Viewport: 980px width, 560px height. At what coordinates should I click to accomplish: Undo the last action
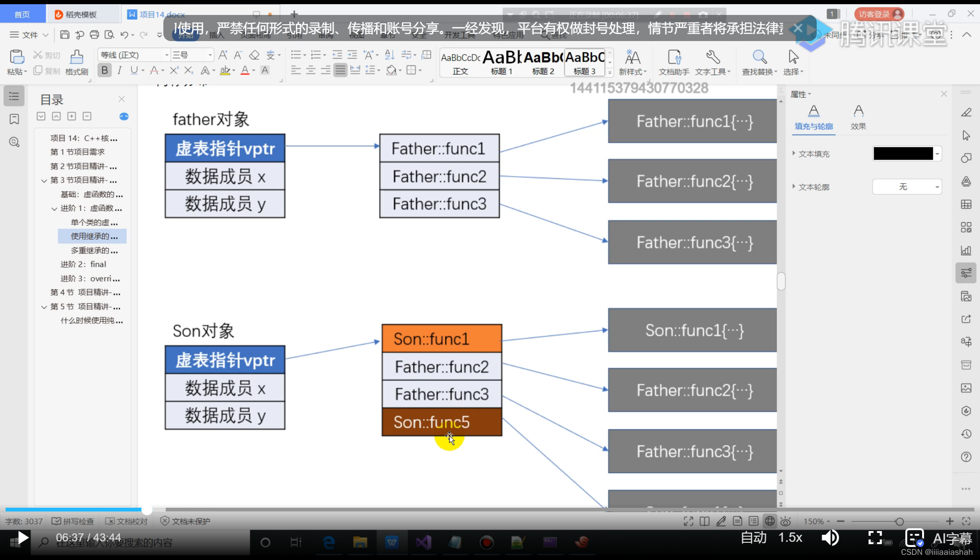coord(124,35)
